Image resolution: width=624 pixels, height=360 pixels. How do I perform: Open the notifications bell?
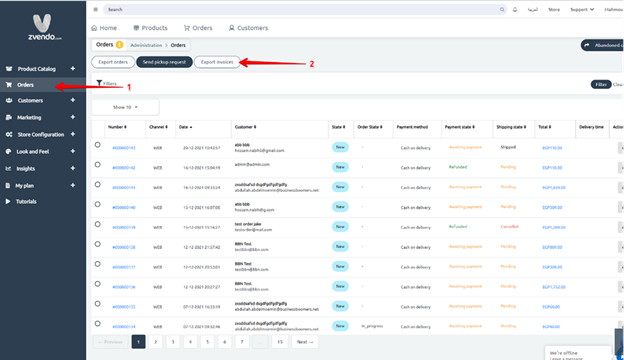pos(515,9)
